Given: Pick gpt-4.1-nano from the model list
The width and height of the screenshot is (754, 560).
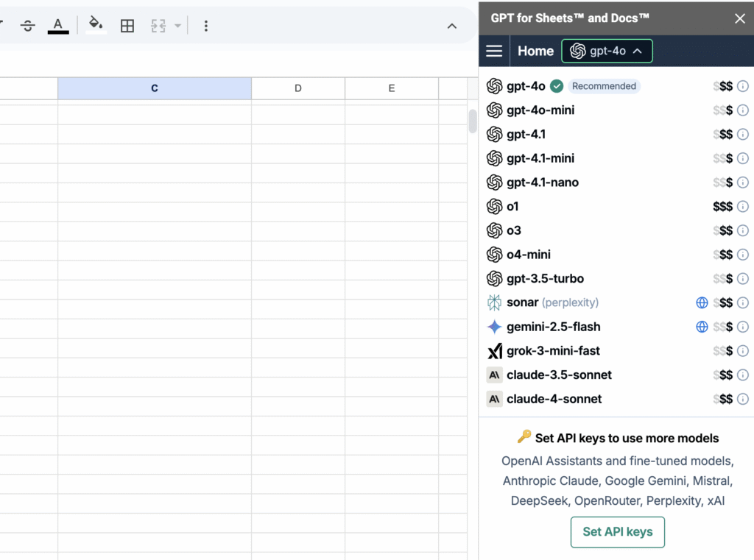Looking at the screenshot, I should tap(617, 182).
